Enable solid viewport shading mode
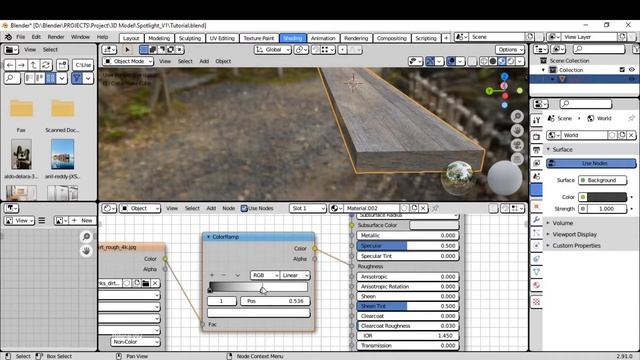This screenshot has width=640, height=360. [x=493, y=61]
